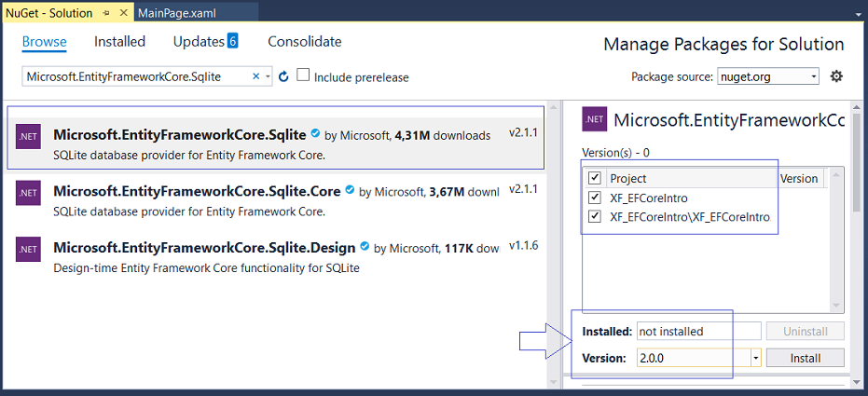Click the .NET icon of Sqlite.Core package

26,192
